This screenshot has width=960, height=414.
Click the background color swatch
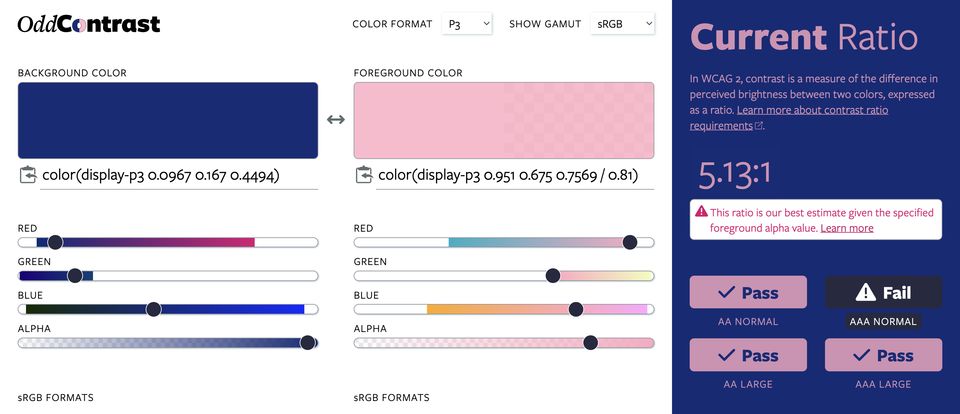pos(168,120)
